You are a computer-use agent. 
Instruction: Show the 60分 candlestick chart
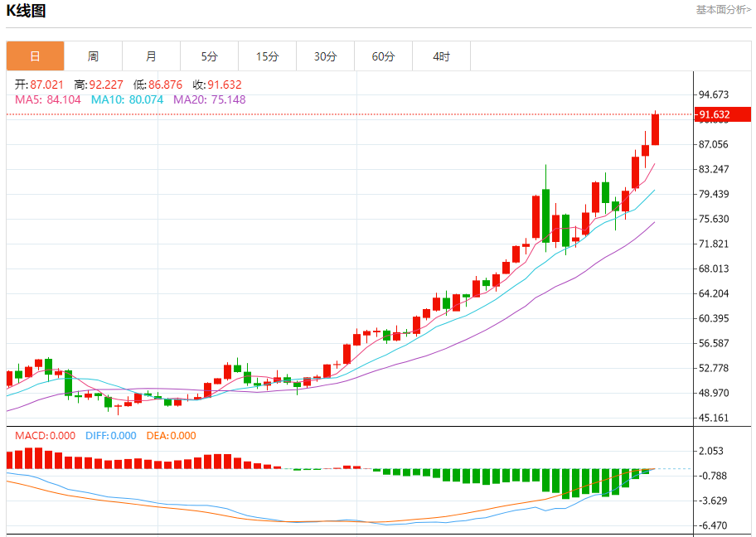(383, 56)
